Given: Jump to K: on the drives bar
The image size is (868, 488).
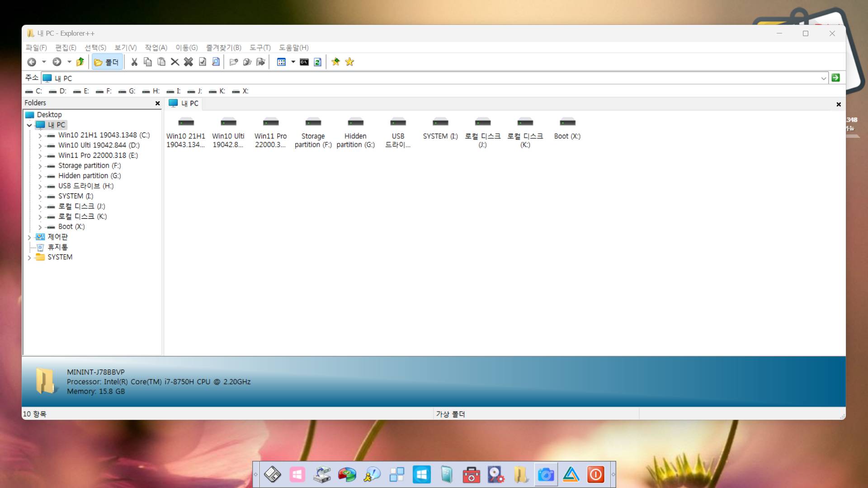Looking at the screenshot, I should tap(217, 91).
